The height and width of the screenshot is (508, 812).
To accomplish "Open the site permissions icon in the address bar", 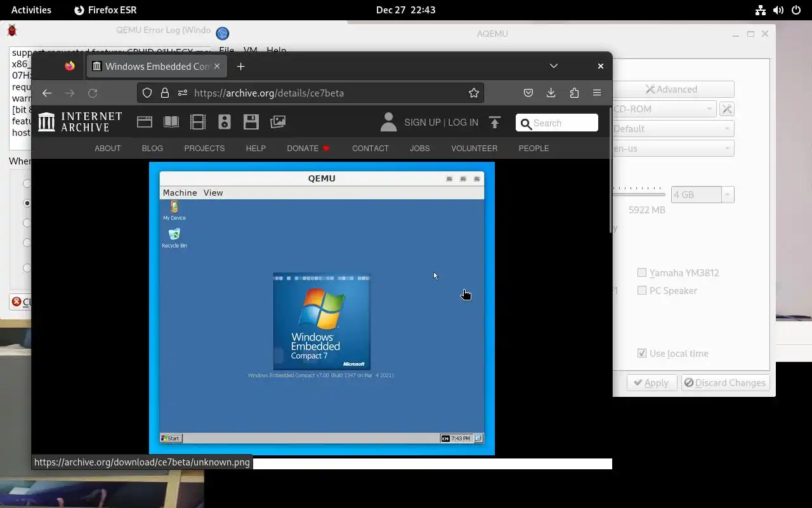I will pyautogui.click(x=183, y=93).
